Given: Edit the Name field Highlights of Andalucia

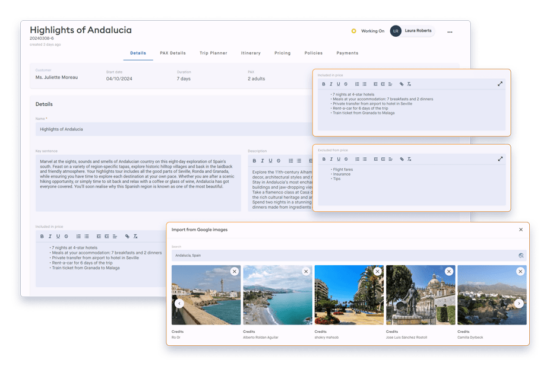Looking at the screenshot, I should coord(174,129).
